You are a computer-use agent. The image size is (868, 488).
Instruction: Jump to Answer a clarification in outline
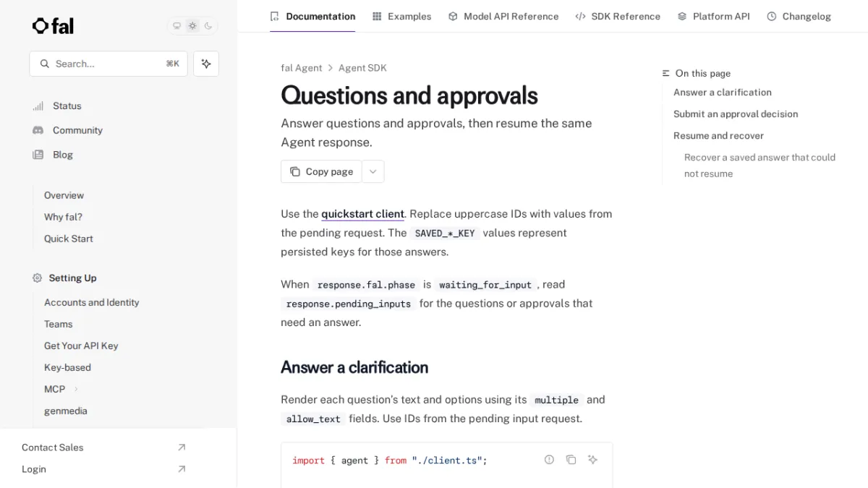point(723,93)
